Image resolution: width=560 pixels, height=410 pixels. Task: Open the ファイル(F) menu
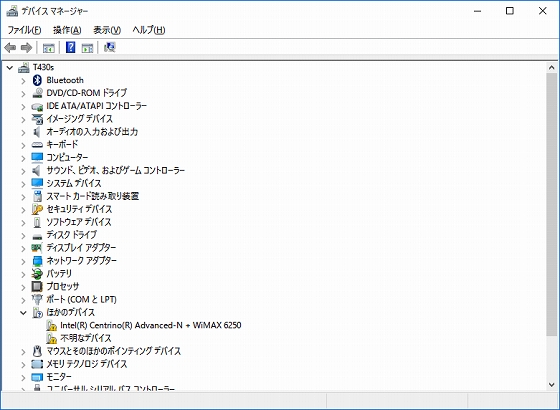point(24,30)
